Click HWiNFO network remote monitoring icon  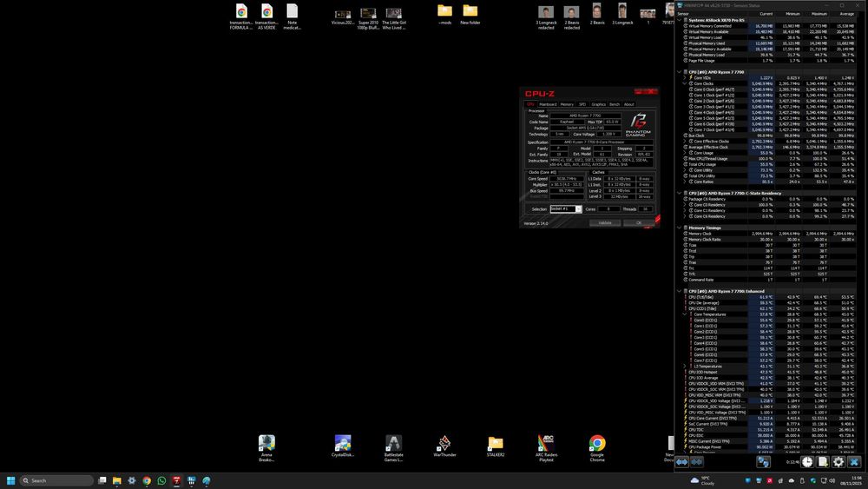coord(763,461)
